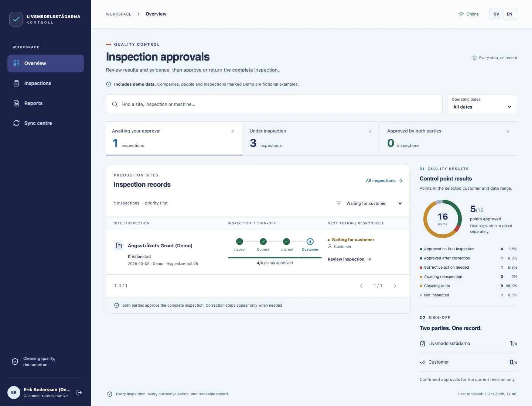Open the Operating dates dropdown
The width and height of the screenshot is (532, 406).
[482, 104]
